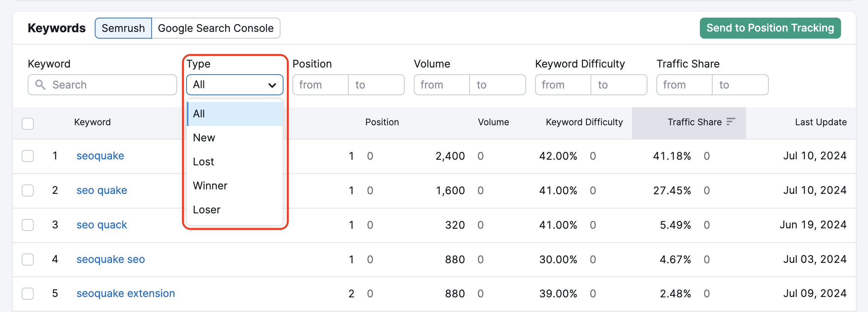Click Send to Position Tracking button
The image size is (868, 312).
pos(770,28)
